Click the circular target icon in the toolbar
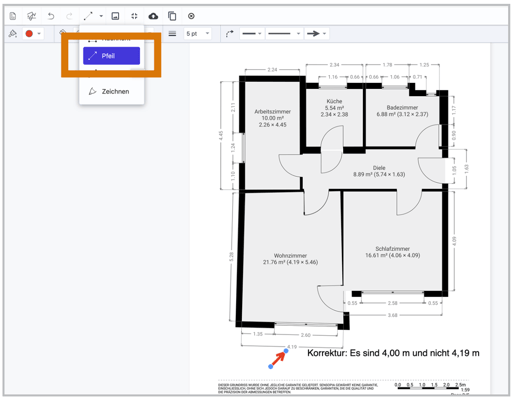 tap(191, 16)
